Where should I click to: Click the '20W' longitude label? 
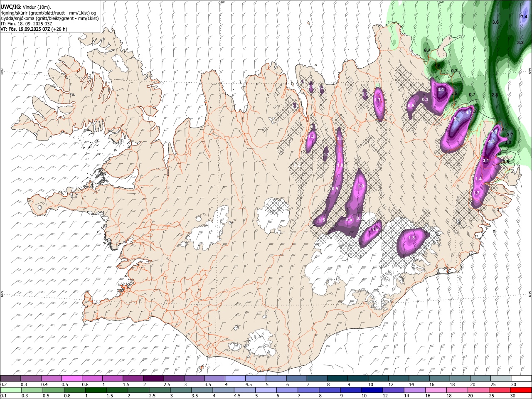pos(221,2)
